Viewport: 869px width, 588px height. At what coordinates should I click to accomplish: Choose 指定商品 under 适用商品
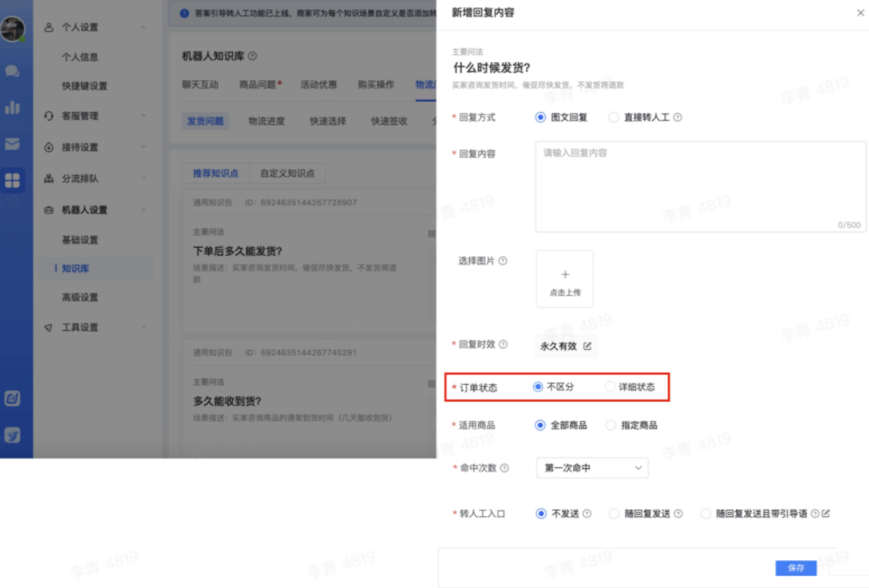[x=611, y=425]
